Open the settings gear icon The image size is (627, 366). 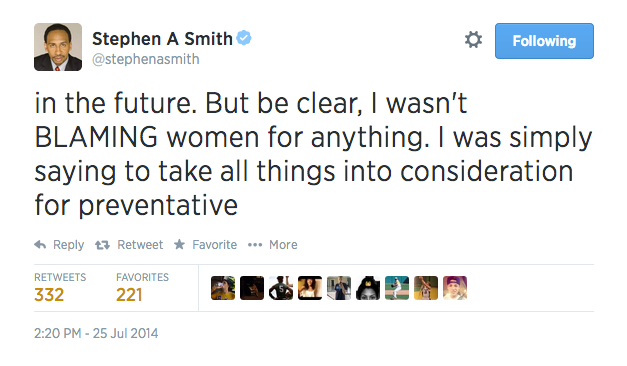pyautogui.click(x=473, y=40)
